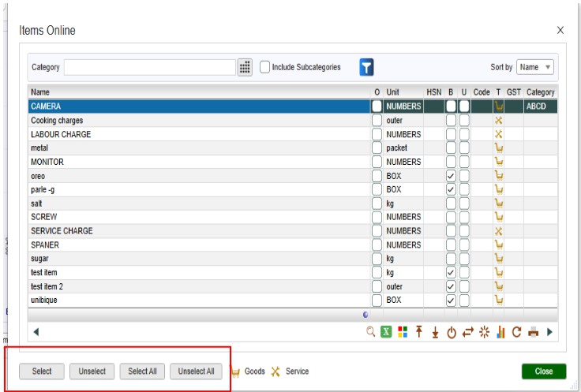581x392 pixels.
Task: Click the blue filter funnel icon
Action: coord(366,68)
